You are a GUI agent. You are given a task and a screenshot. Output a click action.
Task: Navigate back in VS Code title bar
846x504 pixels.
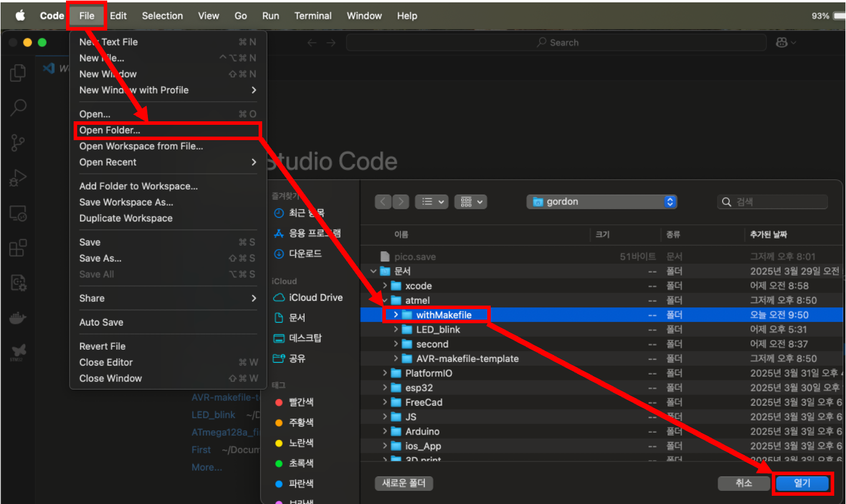pyautogui.click(x=312, y=42)
